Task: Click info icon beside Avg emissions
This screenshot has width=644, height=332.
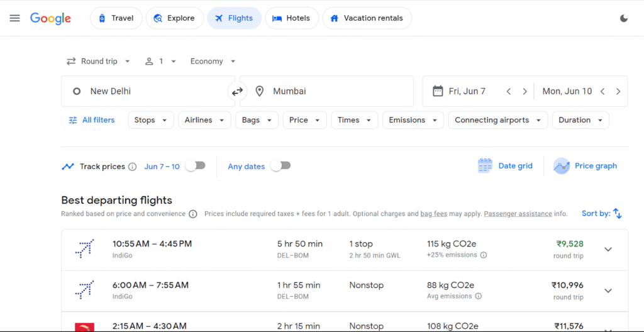Action: pyautogui.click(x=479, y=296)
